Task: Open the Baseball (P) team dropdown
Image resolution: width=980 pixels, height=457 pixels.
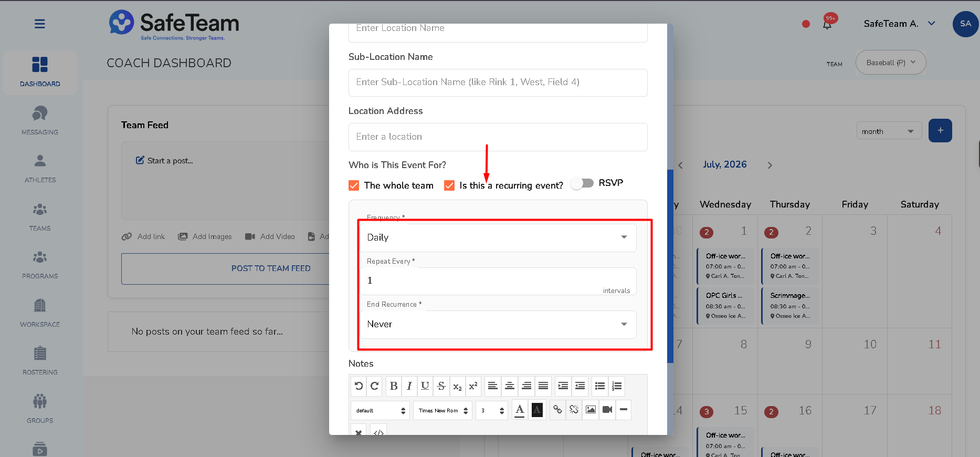Action: tap(891, 63)
